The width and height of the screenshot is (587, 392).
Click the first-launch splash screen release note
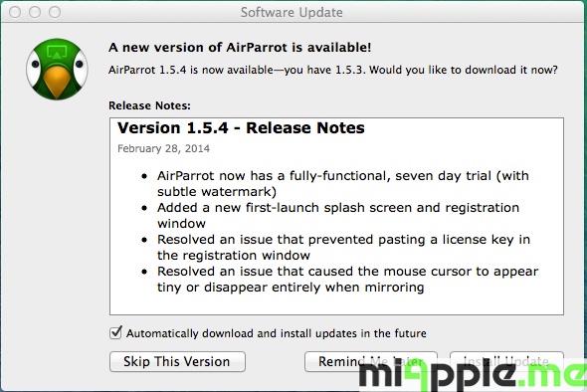pyautogui.click(x=338, y=215)
